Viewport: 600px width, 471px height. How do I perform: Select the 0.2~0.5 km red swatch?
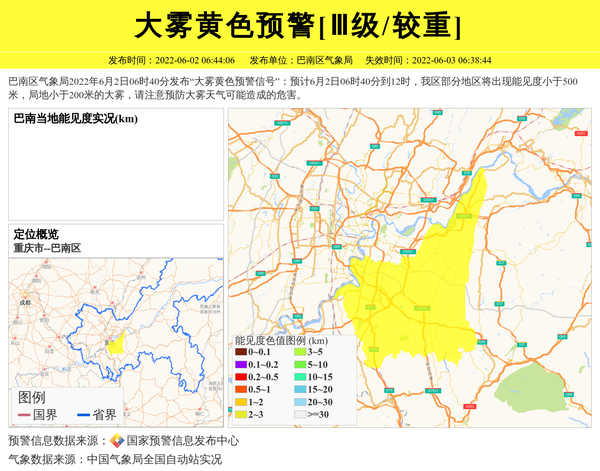(241, 377)
